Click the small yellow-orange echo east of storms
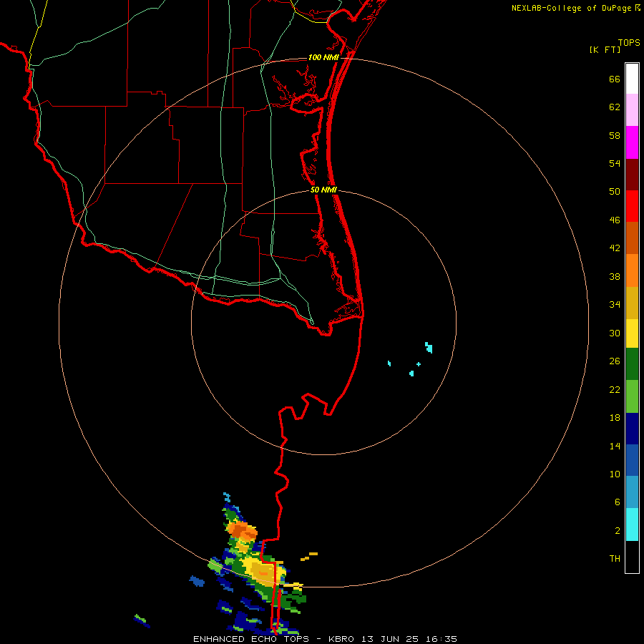This screenshot has width=644, height=644. [309, 556]
